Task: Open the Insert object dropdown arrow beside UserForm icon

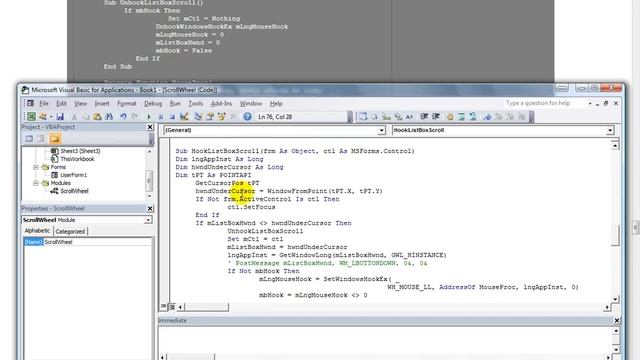Action: [51, 117]
